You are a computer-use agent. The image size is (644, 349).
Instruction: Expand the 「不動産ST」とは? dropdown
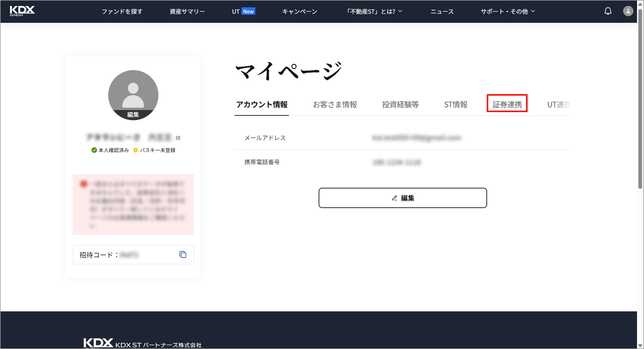pyautogui.click(x=374, y=12)
